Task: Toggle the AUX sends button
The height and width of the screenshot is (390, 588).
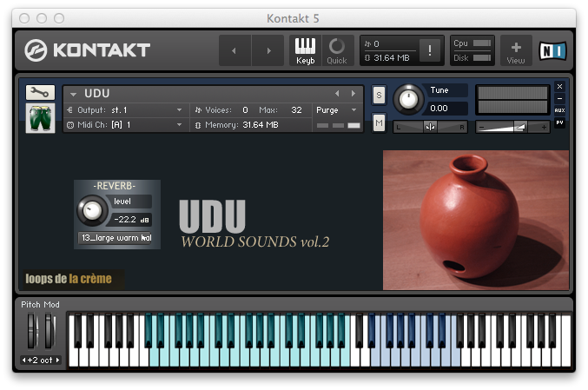Action: point(559,110)
